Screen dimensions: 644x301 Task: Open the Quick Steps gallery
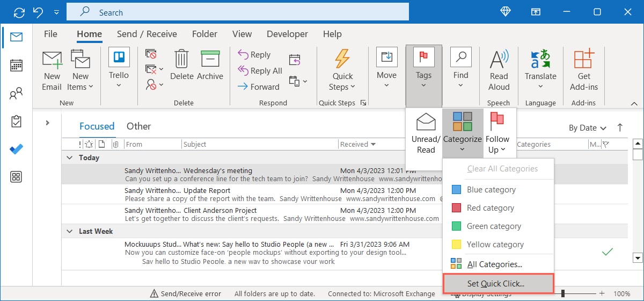(342, 70)
